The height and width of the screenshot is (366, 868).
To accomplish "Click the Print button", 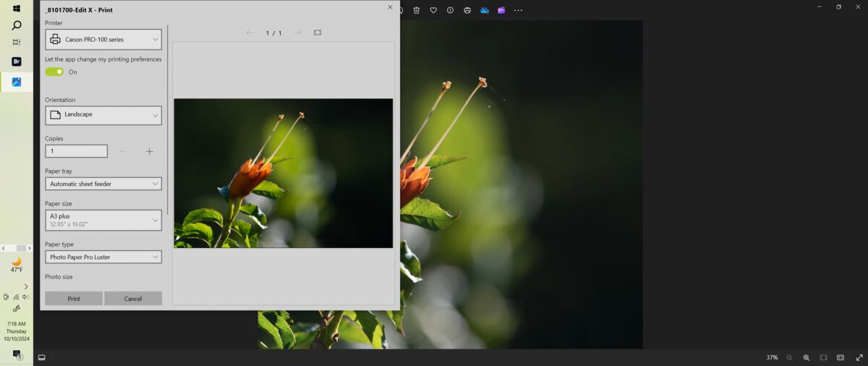I will pos(74,298).
